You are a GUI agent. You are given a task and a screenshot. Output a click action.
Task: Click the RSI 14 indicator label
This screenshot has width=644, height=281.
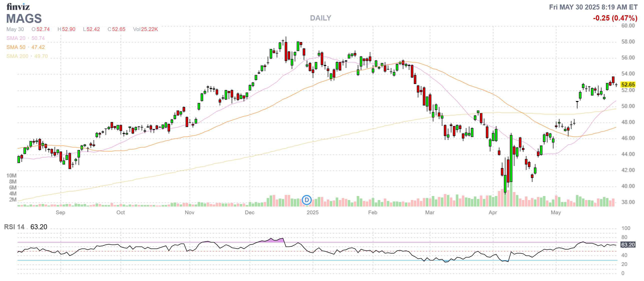[14, 227]
